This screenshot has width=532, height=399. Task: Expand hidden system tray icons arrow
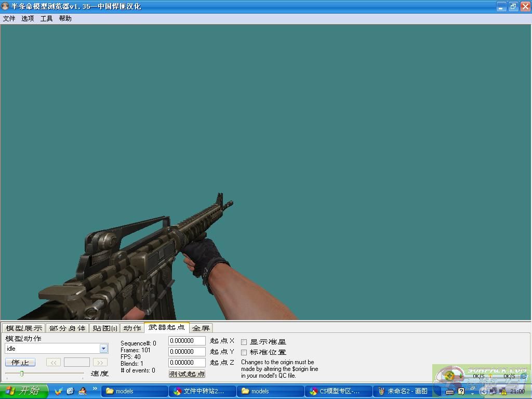(x=485, y=391)
